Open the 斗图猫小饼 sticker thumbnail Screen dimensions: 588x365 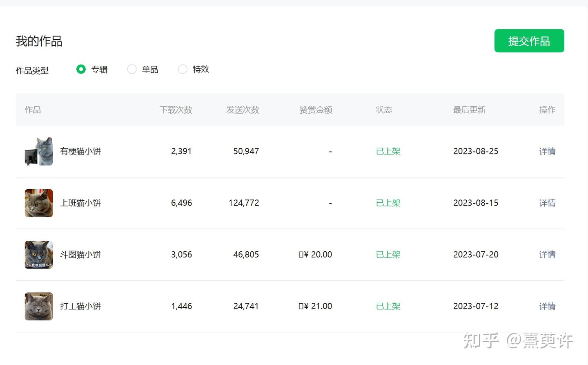[x=39, y=255]
